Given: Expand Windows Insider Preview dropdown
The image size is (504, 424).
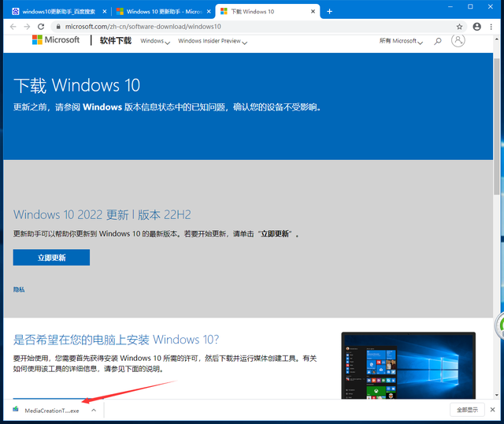Looking at the screenshot, I should [213, 41].
